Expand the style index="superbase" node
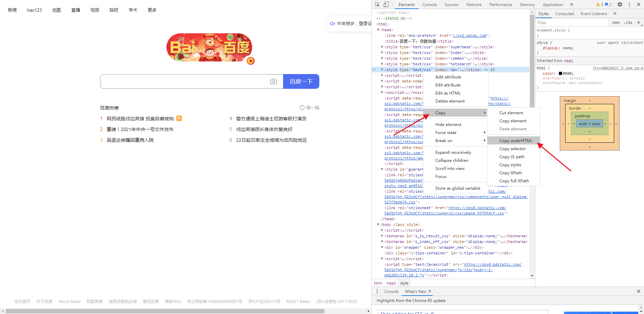This screenshot has height=314, width=644. (x=382, y=47)
